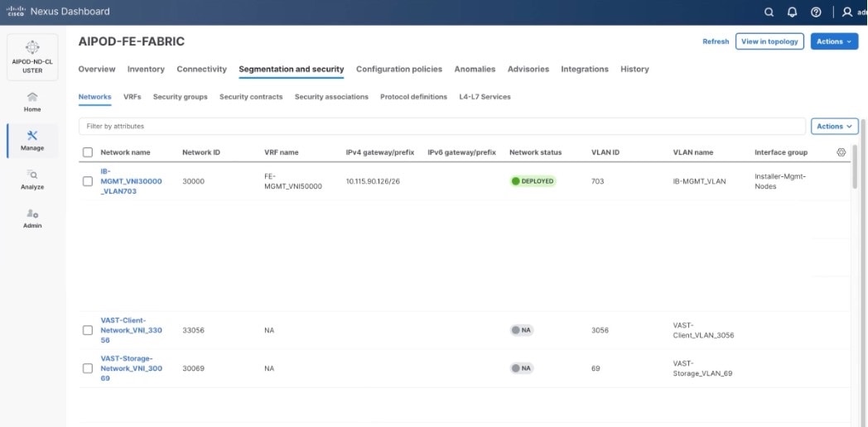The width and height of the screenshot is (868, 427).
Task: Check the VAST-Client-Network row checkbox
Action: point(88,330)
